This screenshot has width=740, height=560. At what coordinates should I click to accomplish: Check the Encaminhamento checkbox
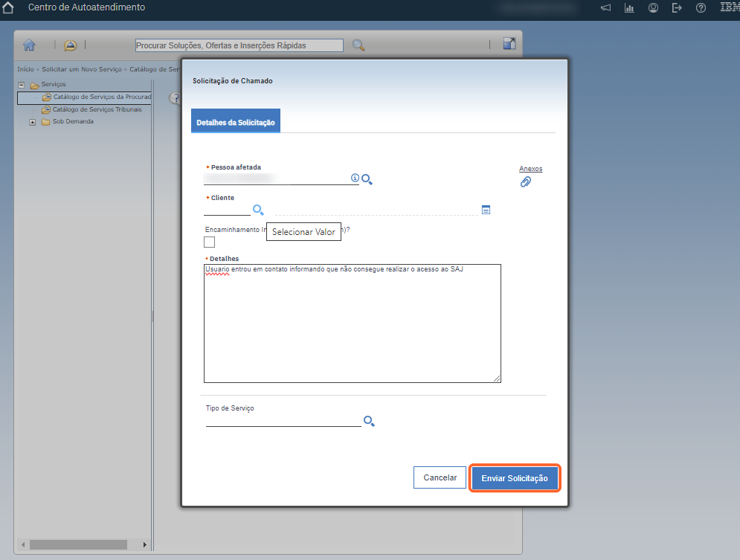point(209,242)
